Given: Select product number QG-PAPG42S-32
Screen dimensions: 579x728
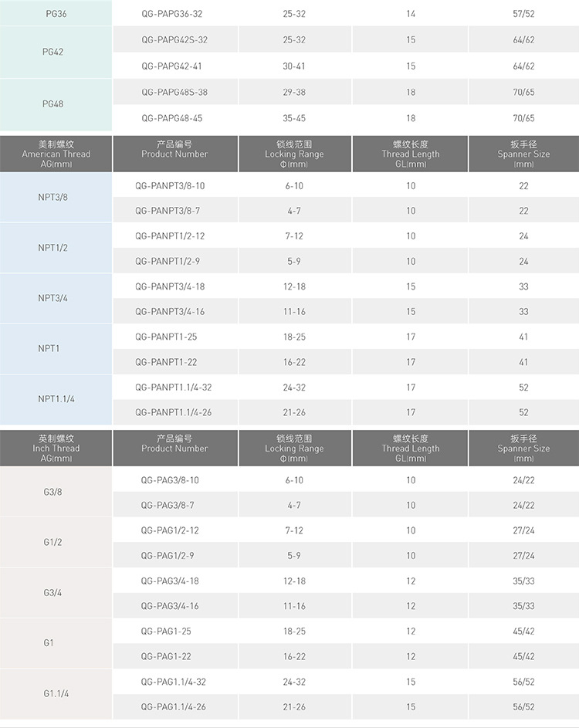Looking at the screenshot, I should 174,39.
